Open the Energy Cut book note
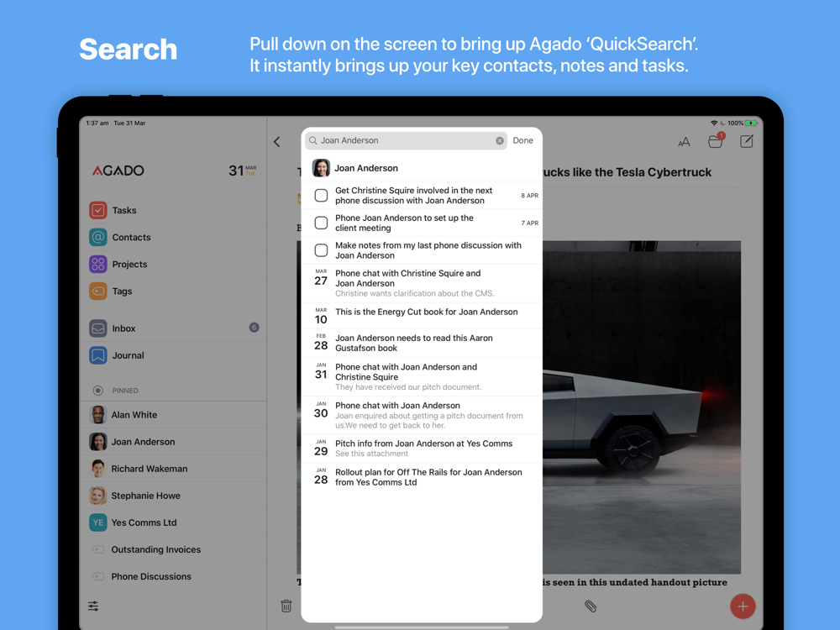This screenshot has width=840, height=630. (422, 316)
